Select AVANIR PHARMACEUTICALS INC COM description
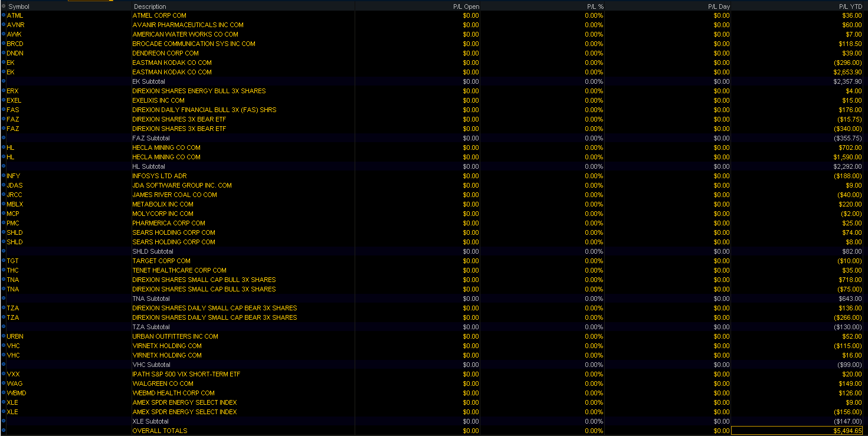 (x=188, y=25)
